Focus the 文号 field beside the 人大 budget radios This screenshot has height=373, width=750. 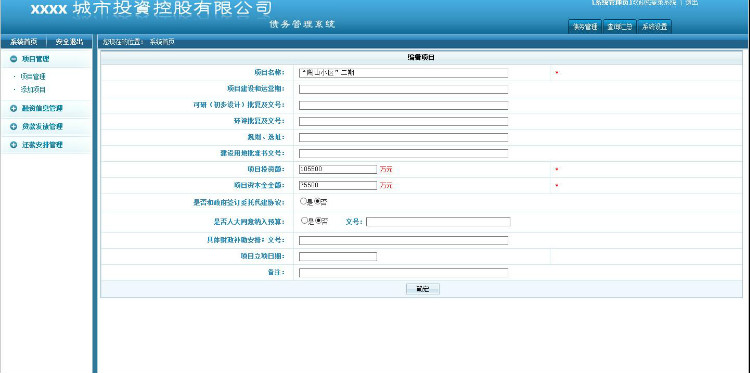coord(438,222)
